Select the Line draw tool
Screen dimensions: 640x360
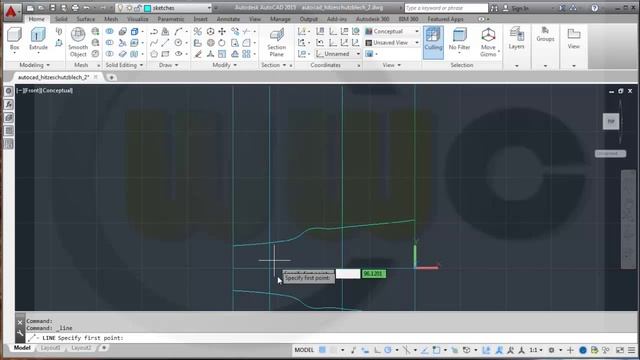pos(165,42)
